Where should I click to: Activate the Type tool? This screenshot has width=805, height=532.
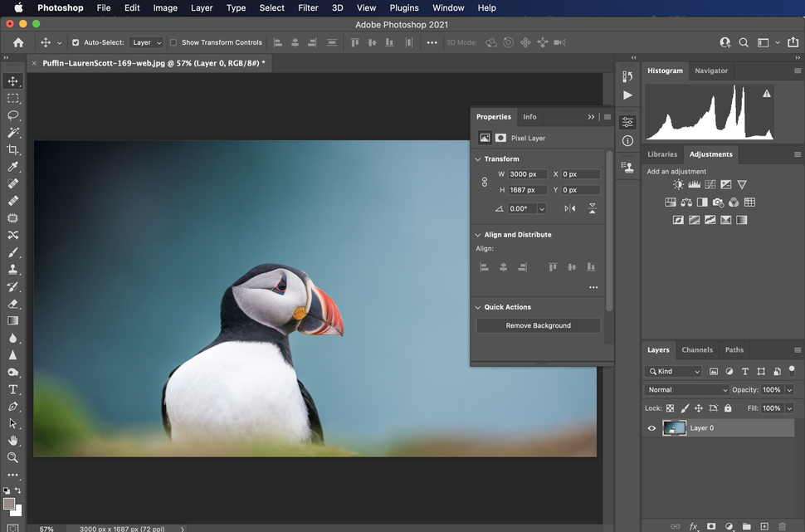click(13, 389)
